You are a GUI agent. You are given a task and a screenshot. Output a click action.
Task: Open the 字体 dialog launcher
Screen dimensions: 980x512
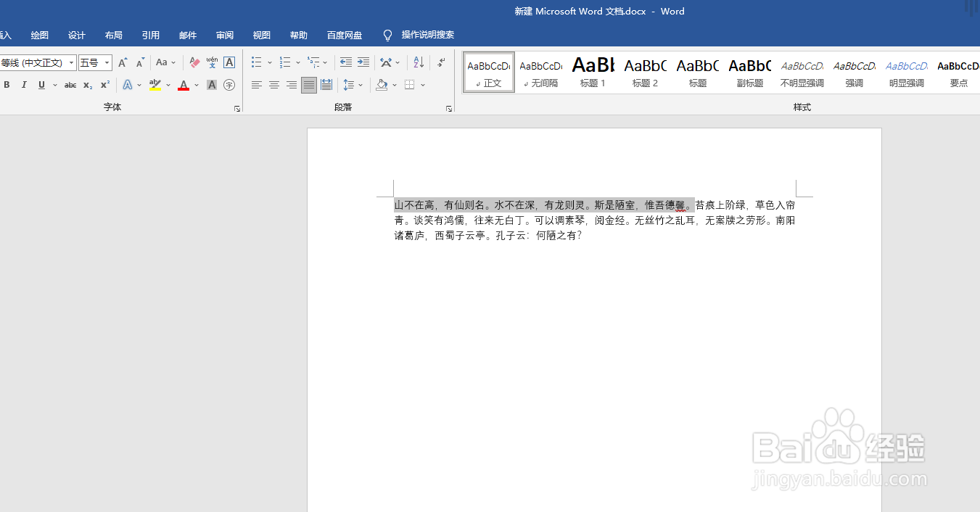point(236,107)
